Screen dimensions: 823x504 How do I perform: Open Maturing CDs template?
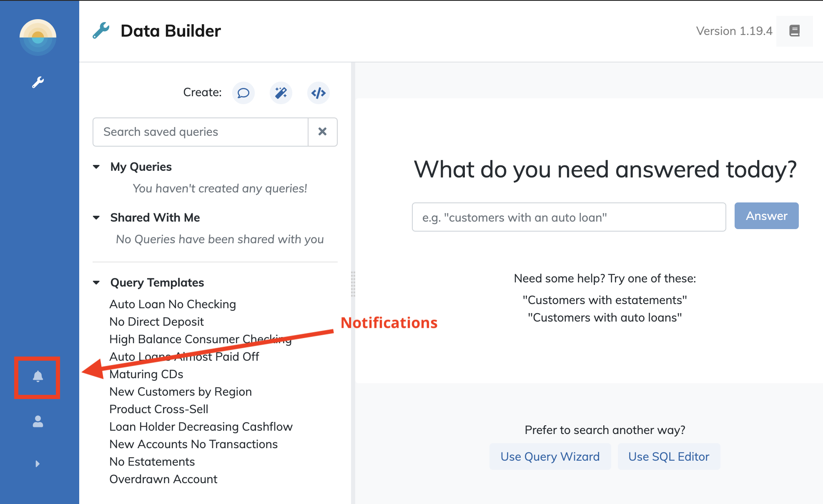146,374
